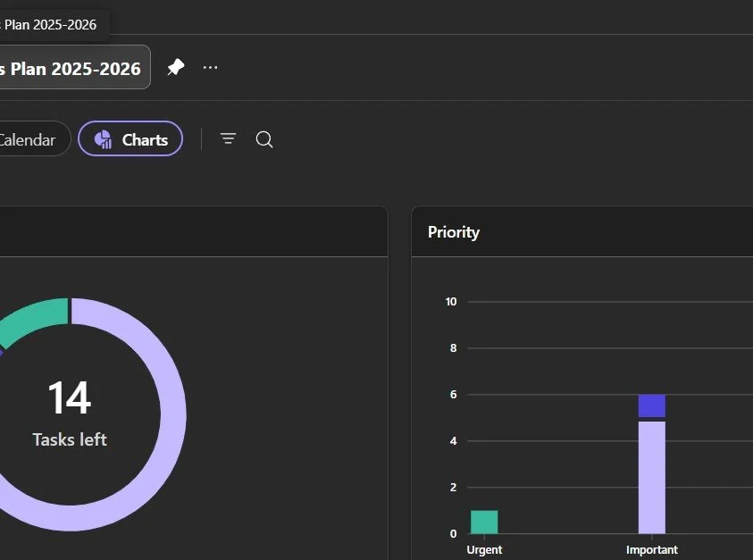Pin the plan using the pin icon
This screenshot has height=560, width=753.
[176, 67]
